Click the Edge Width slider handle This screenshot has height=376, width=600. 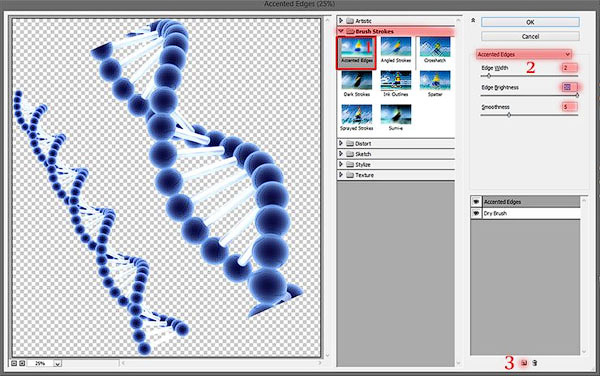click(489, 76)
